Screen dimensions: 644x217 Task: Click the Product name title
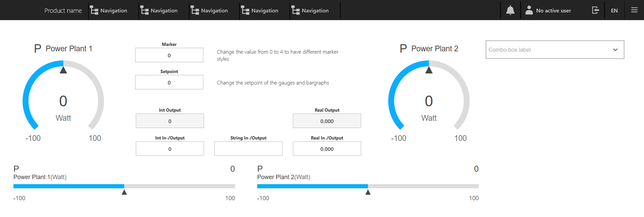[63, 11]
